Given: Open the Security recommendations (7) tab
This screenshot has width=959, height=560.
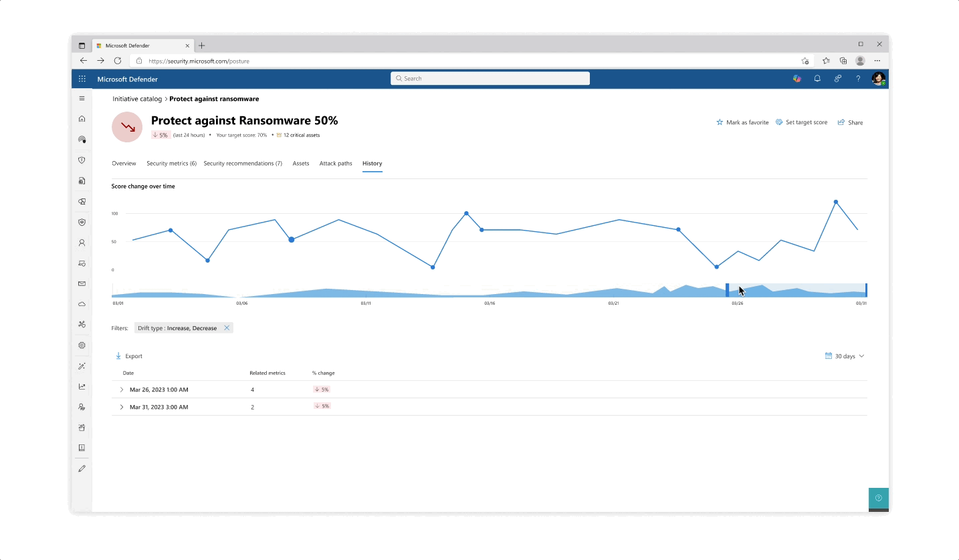Looking at the screenshot, I should pyautogui.click(x=243, y=164).
